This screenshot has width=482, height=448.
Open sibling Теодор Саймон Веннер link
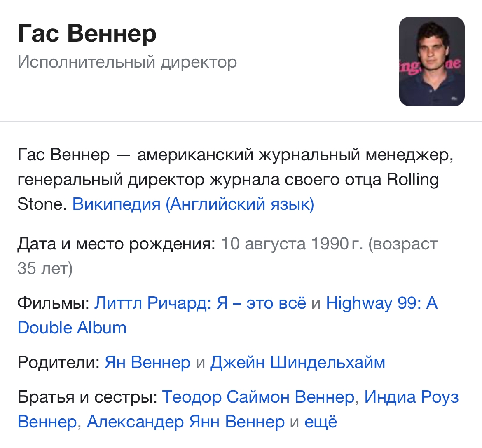click(258, 397)
